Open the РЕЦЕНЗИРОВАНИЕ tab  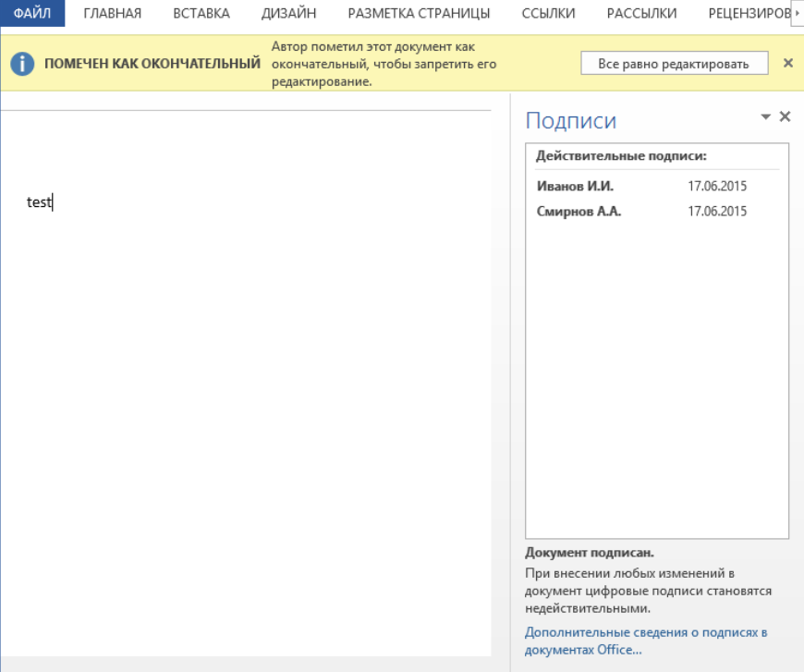click(x=749, y=13)
